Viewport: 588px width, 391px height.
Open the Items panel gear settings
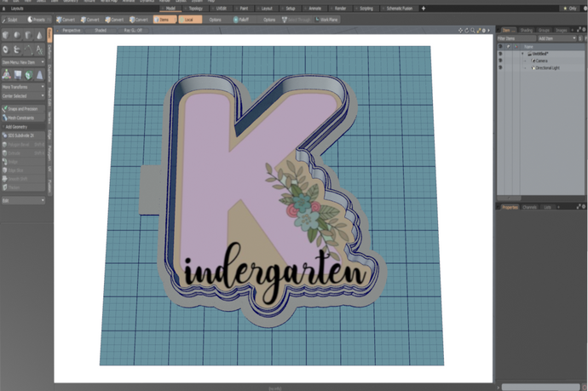point(584,29)
